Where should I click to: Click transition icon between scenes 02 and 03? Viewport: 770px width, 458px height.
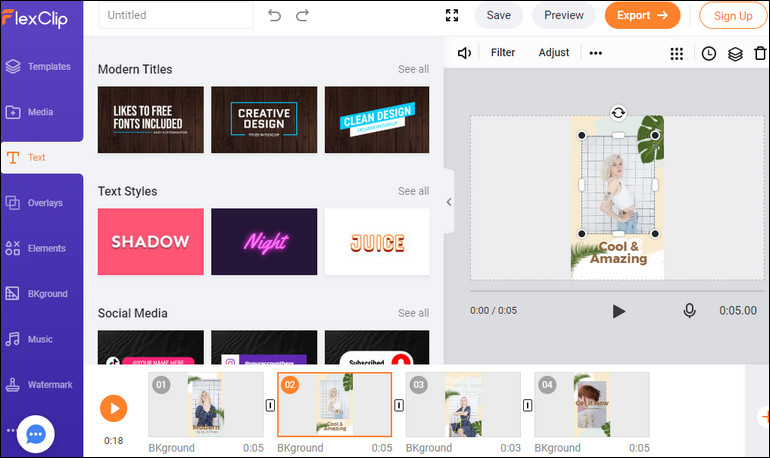click(399, 405)
